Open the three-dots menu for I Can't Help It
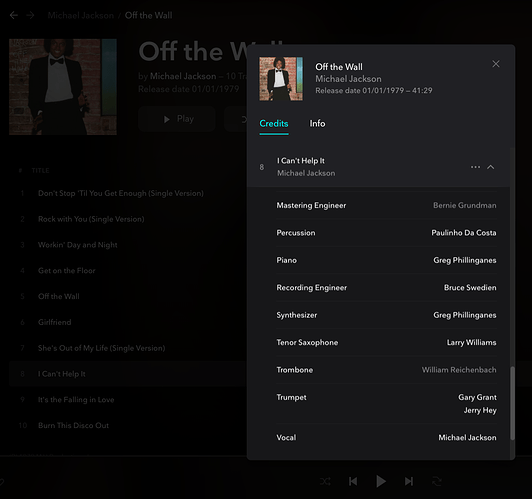 click(475, 167)
